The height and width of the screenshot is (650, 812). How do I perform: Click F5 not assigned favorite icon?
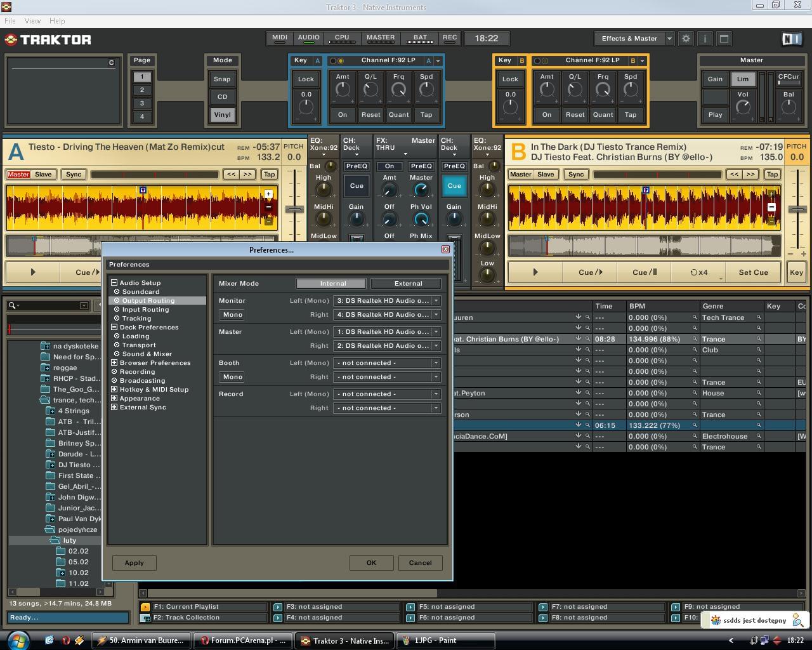pyautogui.click(x=410, y=607)
